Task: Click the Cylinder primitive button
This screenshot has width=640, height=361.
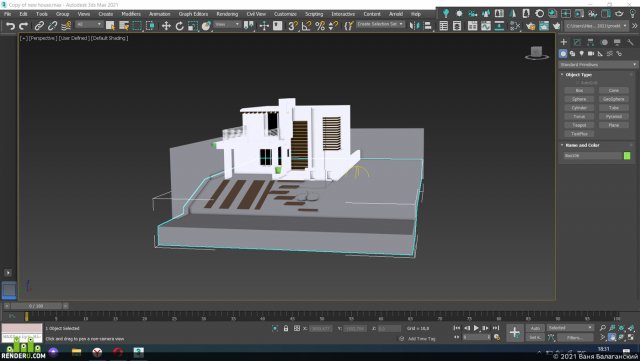Action: click(x=579, y=108)
